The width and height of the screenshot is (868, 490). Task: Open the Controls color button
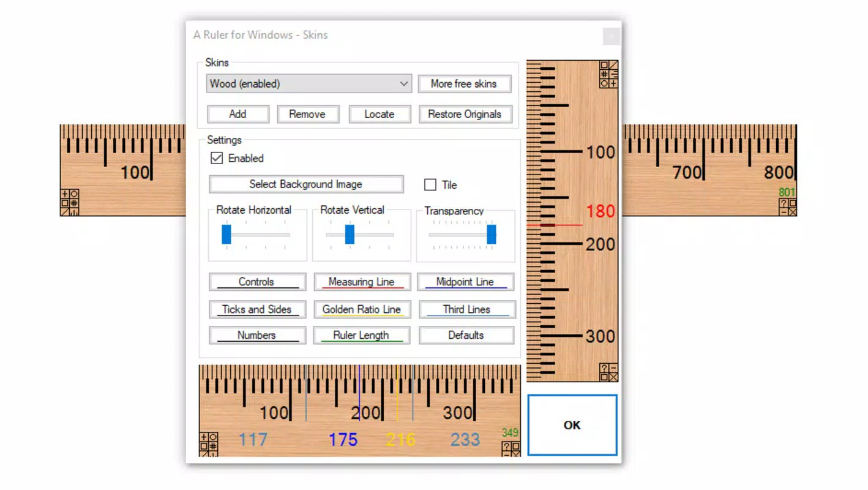coord(257,282)
